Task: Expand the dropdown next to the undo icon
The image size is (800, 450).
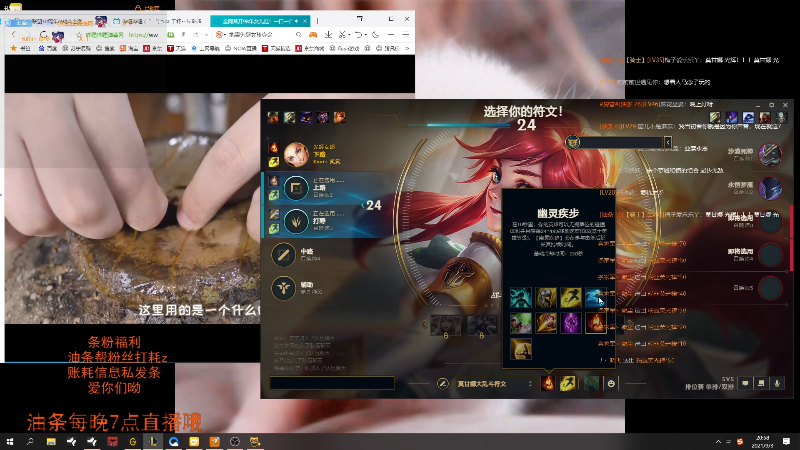Action: [x=366, y=35]
